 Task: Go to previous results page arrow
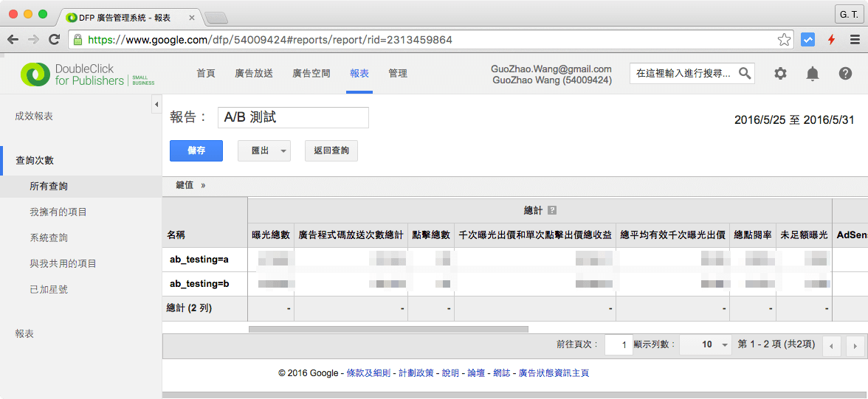click(831, 346)
